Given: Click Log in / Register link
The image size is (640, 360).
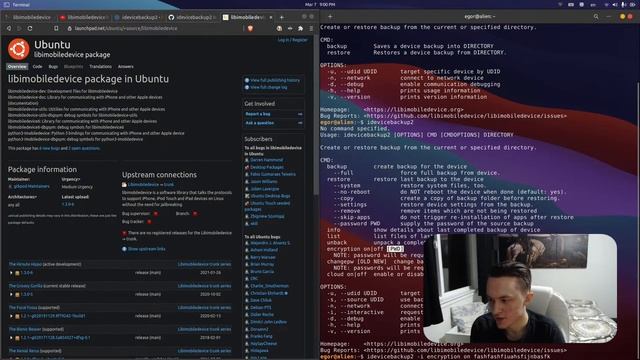Looking at the screenshot, I should pos(293,40).
